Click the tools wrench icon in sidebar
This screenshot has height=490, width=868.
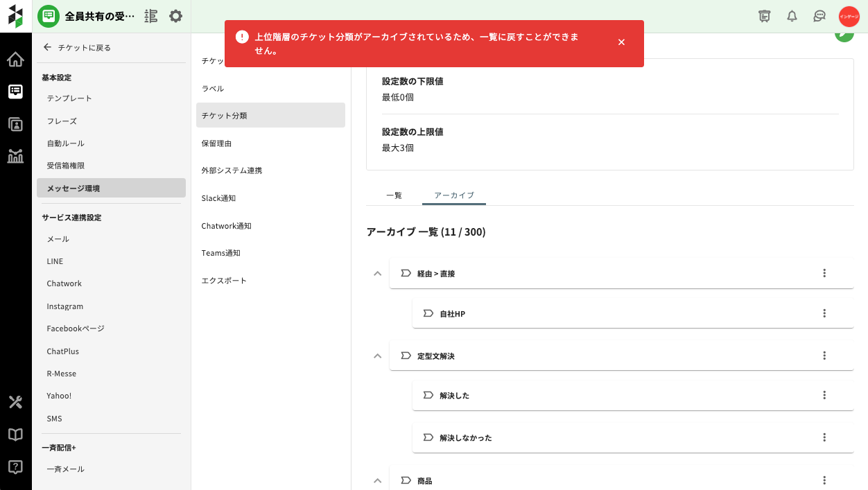[x=15, y=402]
